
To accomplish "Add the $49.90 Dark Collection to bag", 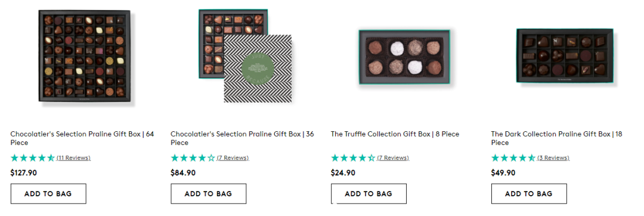I will pos(529,194).
